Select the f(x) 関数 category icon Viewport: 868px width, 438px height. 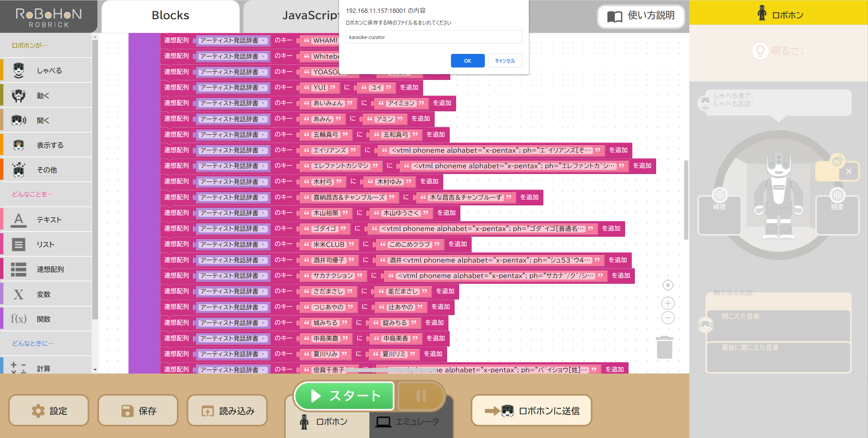19,319
